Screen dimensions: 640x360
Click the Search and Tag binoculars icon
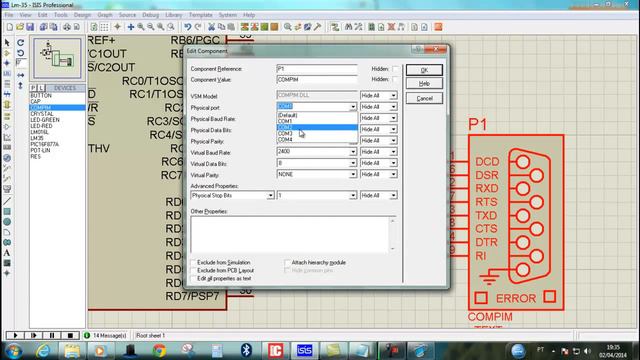[x=348, y=27]
